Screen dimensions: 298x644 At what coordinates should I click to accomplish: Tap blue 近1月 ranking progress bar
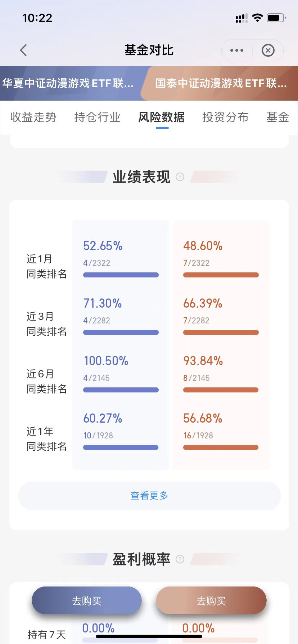tap(121, 275)
